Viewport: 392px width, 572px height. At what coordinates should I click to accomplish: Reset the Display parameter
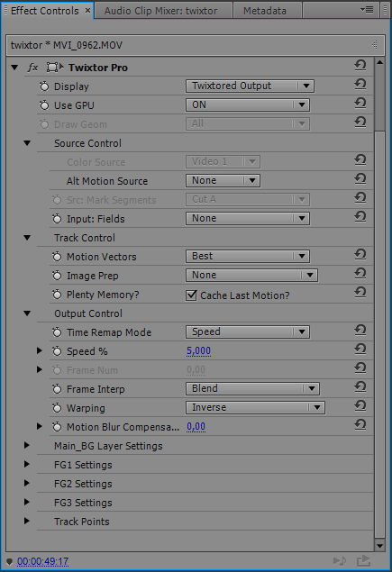tap(360, 85)
